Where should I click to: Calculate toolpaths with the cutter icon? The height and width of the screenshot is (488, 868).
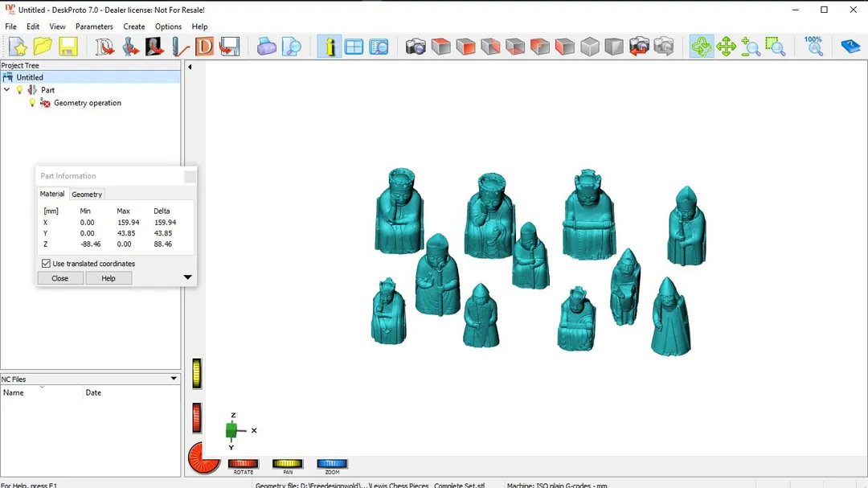180,47
